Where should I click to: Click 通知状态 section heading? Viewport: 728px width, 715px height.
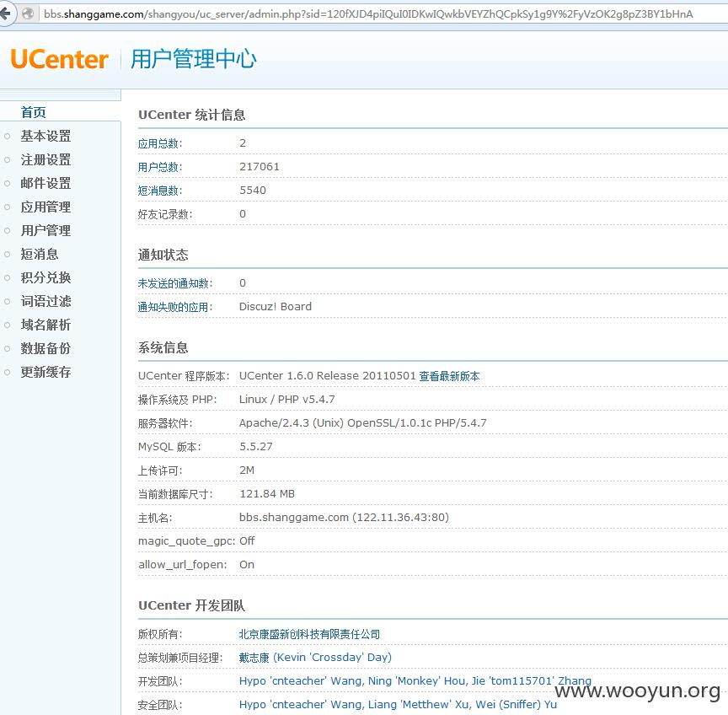click(163, 255)
